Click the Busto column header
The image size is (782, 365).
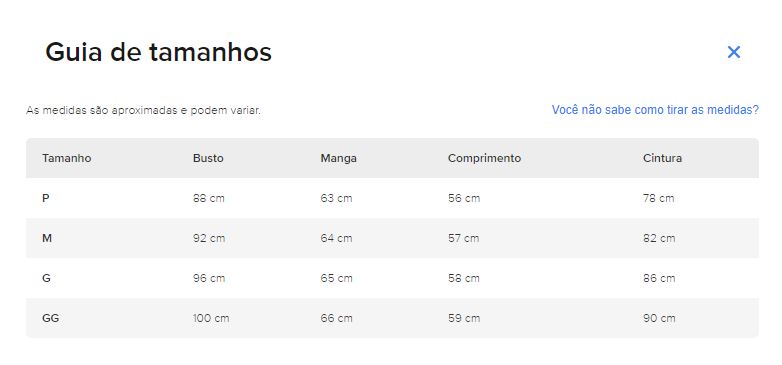point(208,158)
